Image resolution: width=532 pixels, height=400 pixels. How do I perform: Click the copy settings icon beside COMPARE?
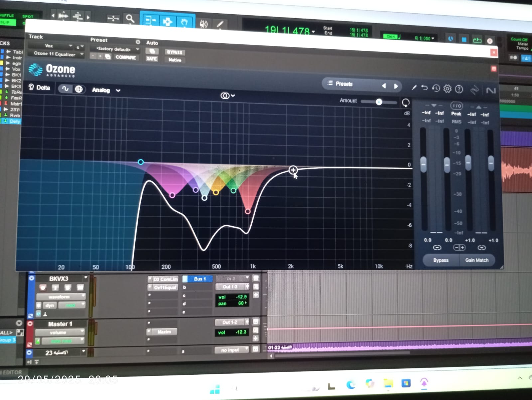(107, 56)
